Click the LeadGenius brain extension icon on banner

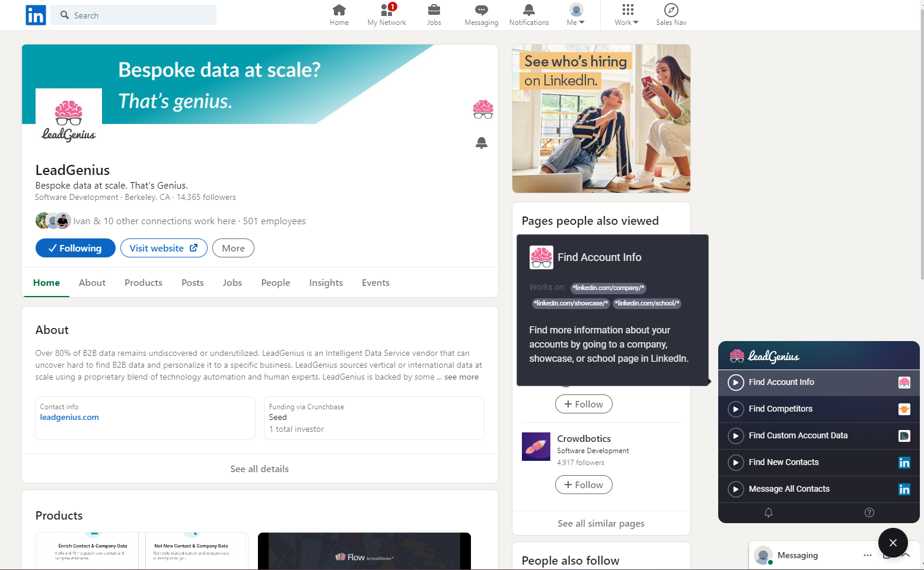tap(483, 110)
